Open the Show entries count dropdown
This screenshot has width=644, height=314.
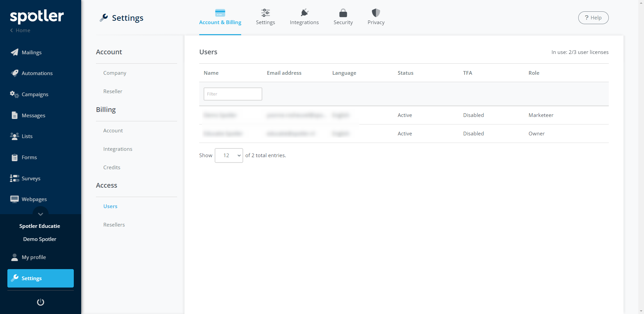pyautogui.click(x=229, y=155)
